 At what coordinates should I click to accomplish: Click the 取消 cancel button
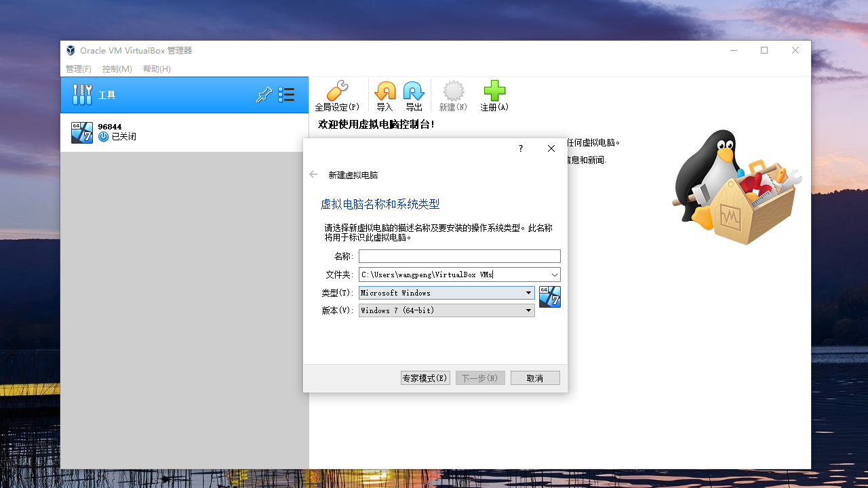point(535,378)
